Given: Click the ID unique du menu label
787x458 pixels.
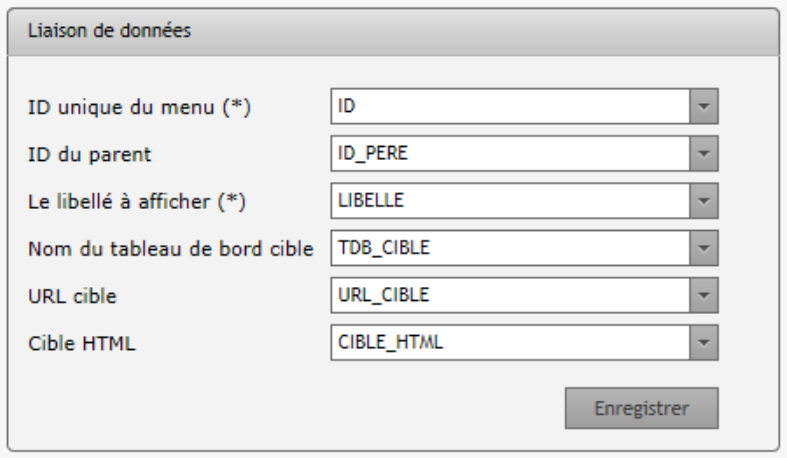Looking at the screenshot, I should (x=139, y=107).
